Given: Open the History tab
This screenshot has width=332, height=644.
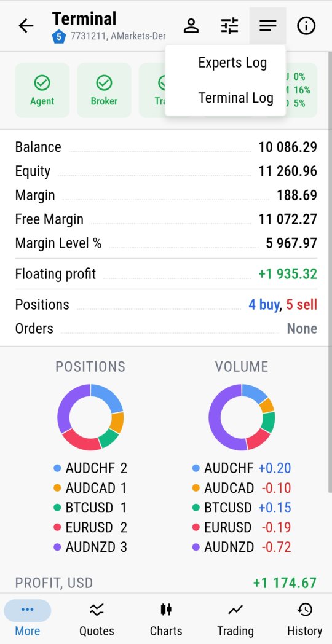Looking at the screenshot, I should [304, 619].
